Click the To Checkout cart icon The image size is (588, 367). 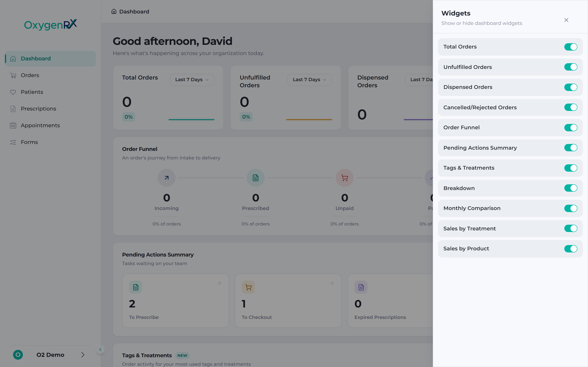coord(248,287)
